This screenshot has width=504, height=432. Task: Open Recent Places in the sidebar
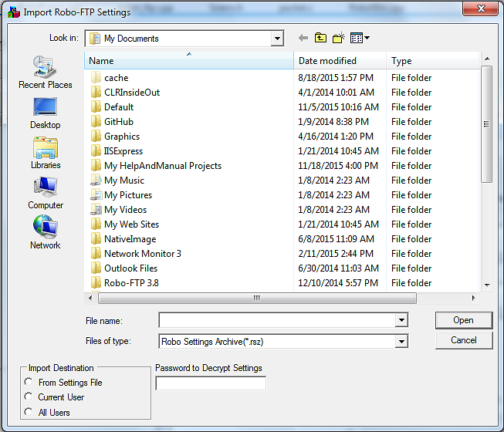point(45,73)
